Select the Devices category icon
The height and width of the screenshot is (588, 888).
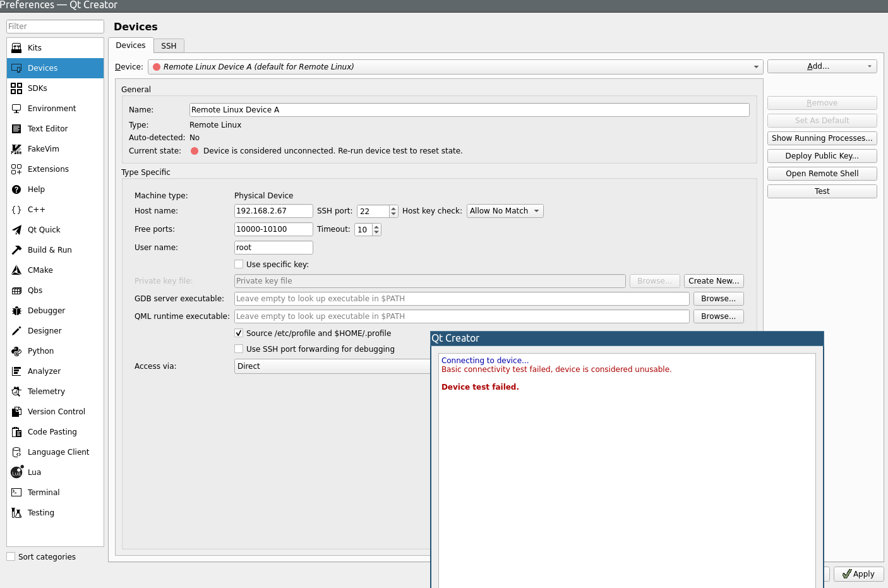click(x=16, y=68)
